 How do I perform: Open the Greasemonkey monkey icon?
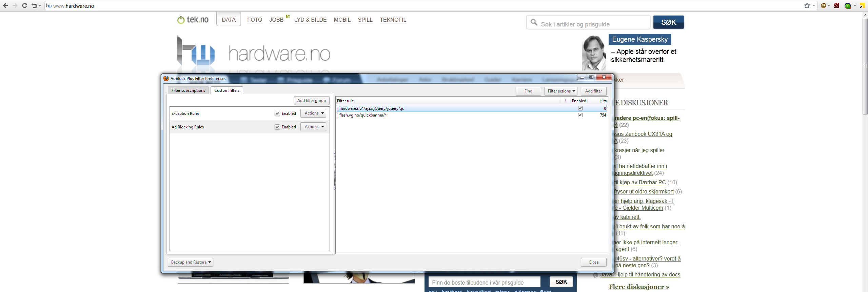tap(823, 5)
